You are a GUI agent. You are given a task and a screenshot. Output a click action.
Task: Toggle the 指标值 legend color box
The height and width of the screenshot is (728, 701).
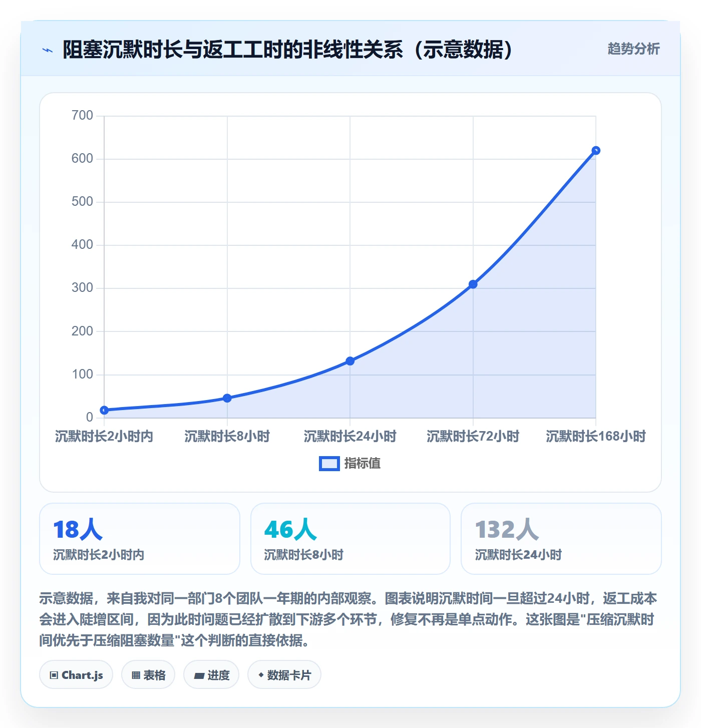click(329, 464)
